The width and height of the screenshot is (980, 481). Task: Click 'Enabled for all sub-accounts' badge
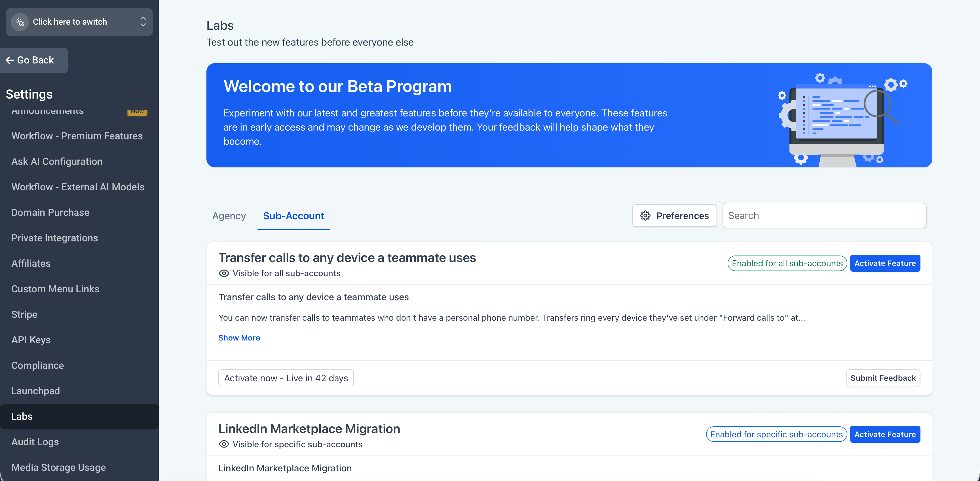tap(787, 263)
